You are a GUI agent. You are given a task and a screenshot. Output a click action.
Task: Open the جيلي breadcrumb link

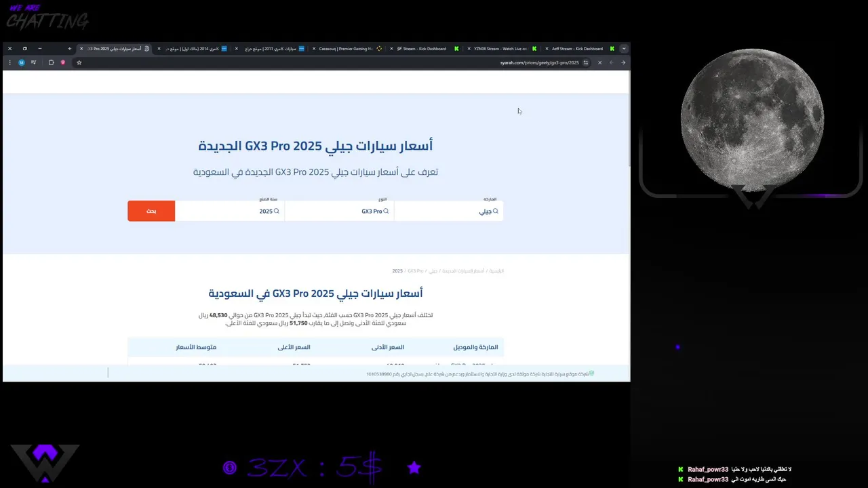click(433, 271)
